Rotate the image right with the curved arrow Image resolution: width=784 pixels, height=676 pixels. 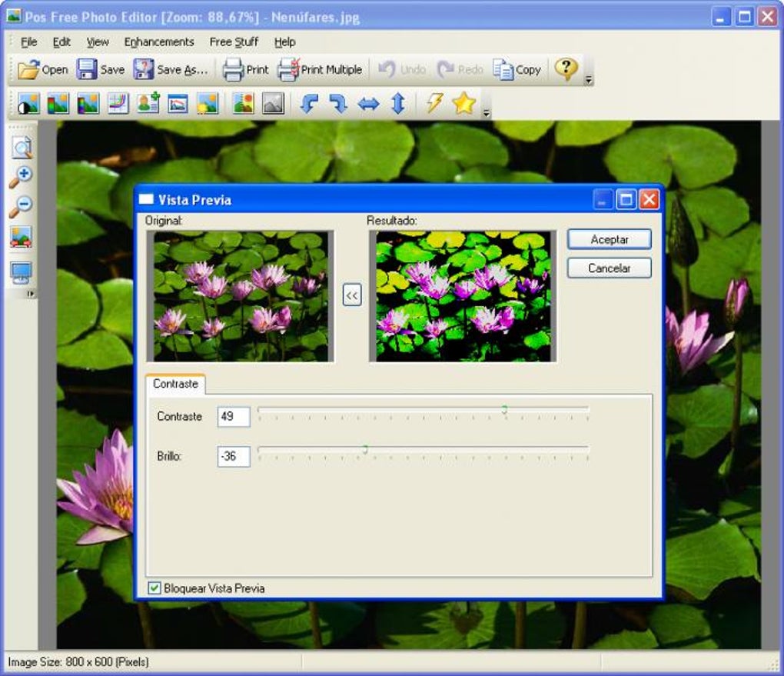point(338,104)
